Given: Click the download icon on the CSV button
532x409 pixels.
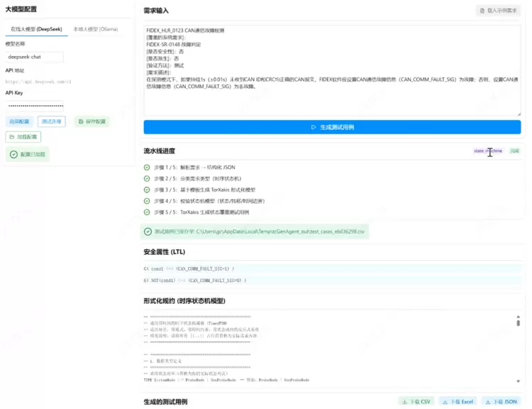Looking at the screenshot, I should 405,402.
